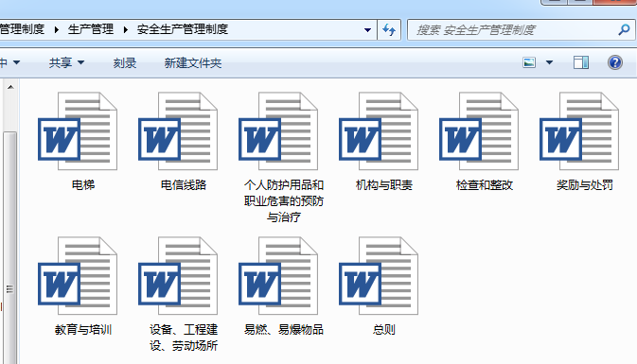637x364 pixels.
Task: Click the search magnifier icon
Action: click(624, 29)
